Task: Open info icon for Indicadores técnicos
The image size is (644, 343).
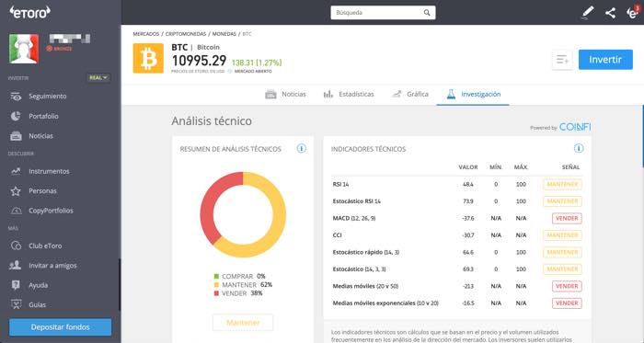Action: pos(579,149)
